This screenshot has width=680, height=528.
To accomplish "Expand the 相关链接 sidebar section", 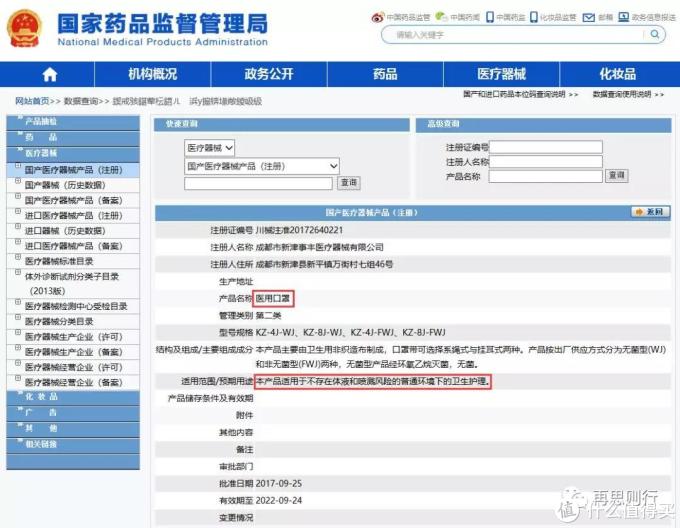I will click(73, 444).
